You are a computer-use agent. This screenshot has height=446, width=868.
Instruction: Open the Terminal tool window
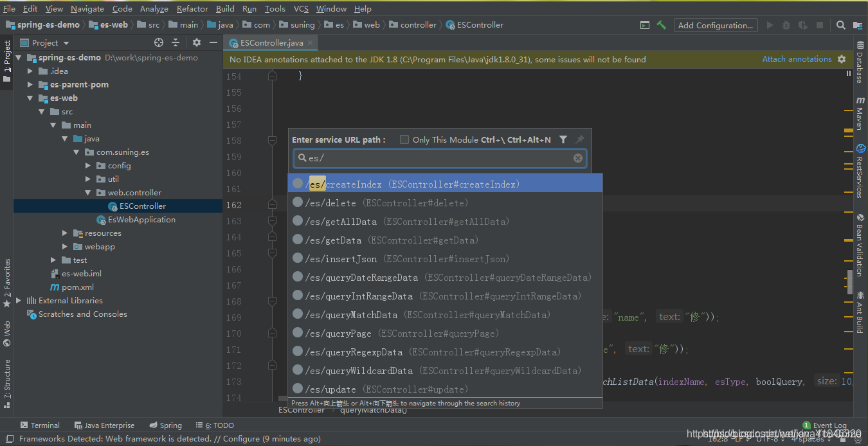click(40, 425)
